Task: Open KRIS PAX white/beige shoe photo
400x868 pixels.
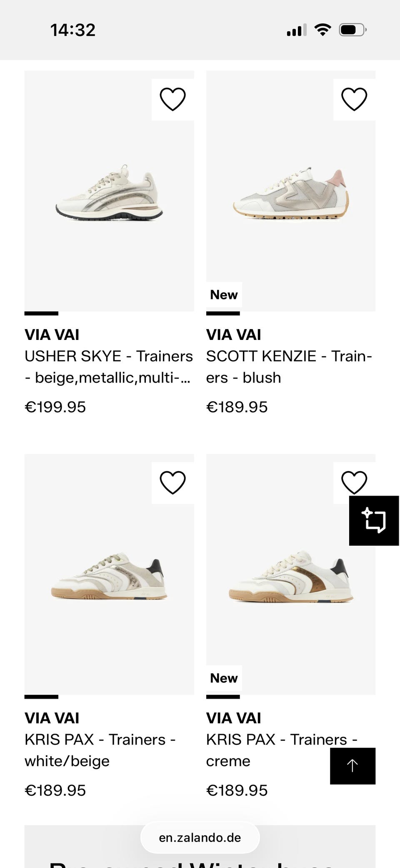Action: (x=109, y=574)
